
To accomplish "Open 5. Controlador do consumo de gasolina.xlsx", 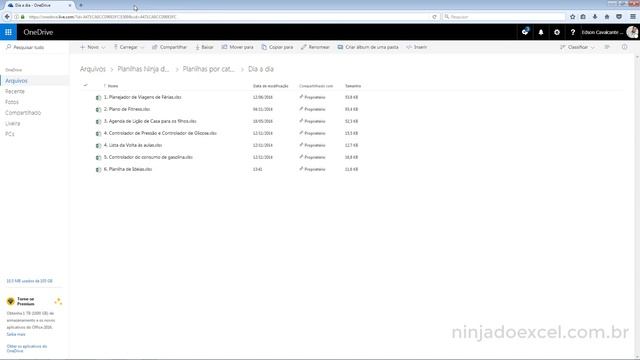I will tap(148, 157).
